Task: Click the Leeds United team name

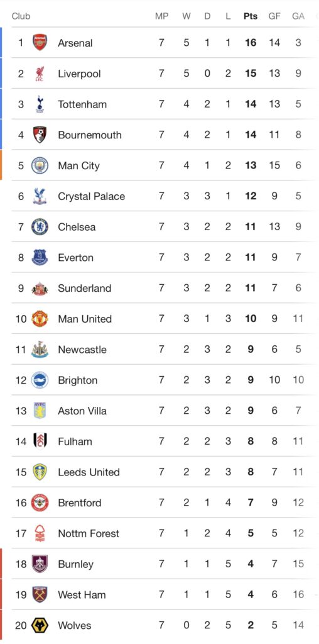Action: click(89, 472)
